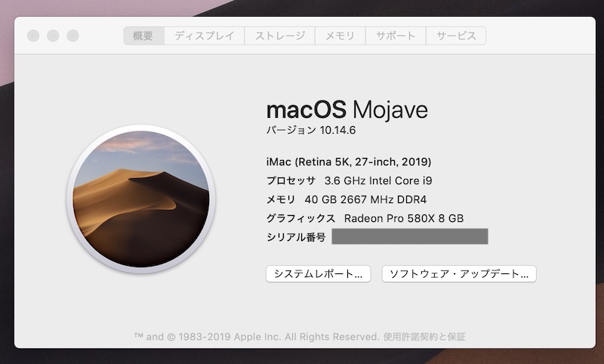604x364 pixels.
Task: Click the グラフィックス label
Action: (x=300, y=218)
